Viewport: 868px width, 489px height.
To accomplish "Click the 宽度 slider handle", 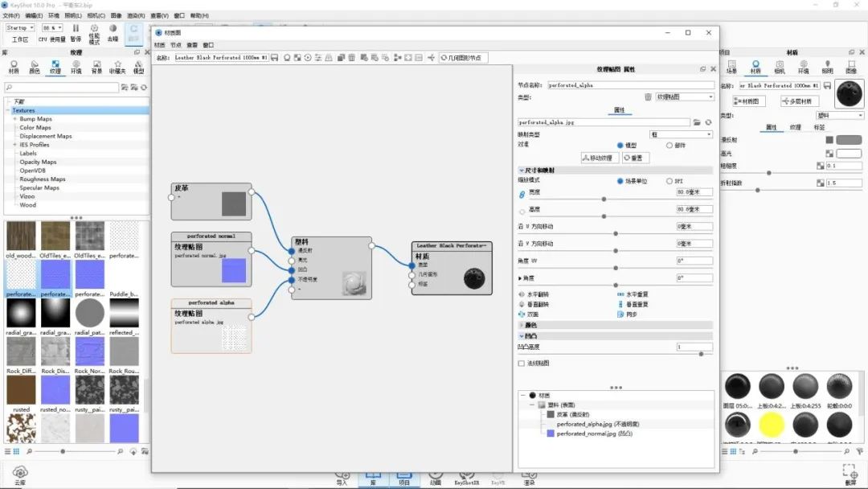I will (x=603, y=199).
